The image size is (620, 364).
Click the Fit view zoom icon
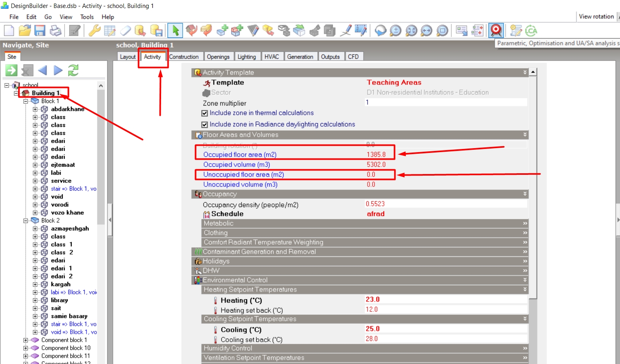[411, 30]
